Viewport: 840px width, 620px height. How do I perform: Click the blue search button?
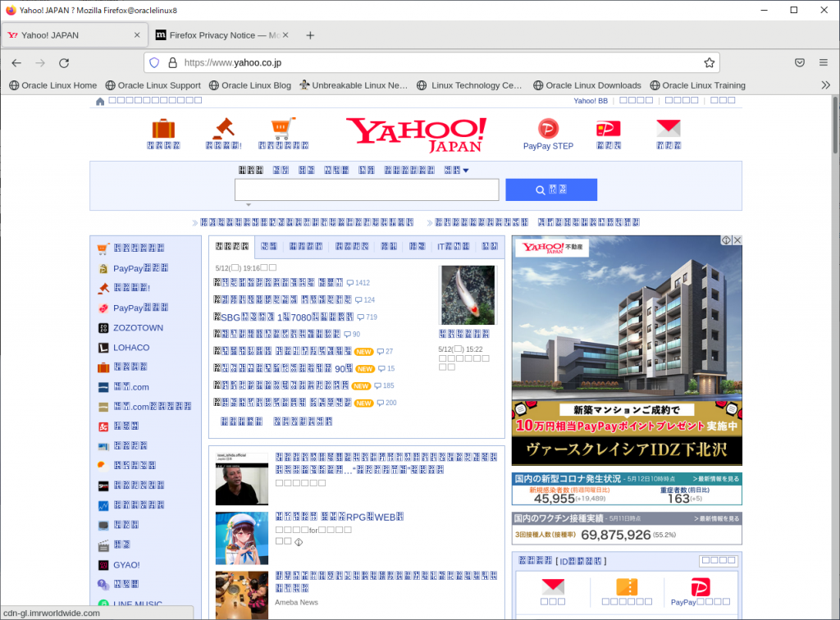[551, 189]
